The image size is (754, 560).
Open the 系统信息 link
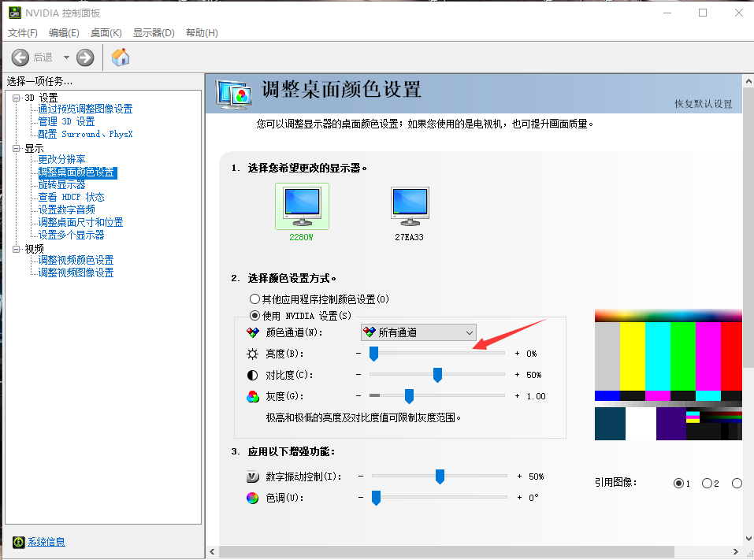pos(46,542)
